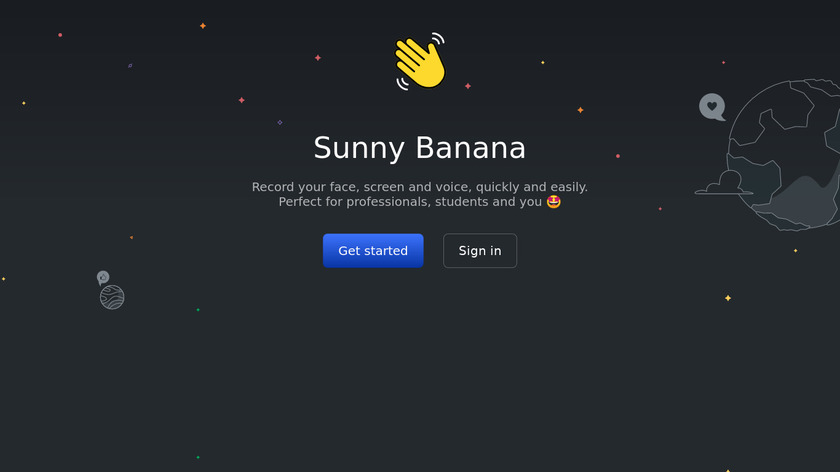This screenshot has width=840, height=472.
Task: Click the largest yellow sparkle below the globe
Action: coord(728,298)
